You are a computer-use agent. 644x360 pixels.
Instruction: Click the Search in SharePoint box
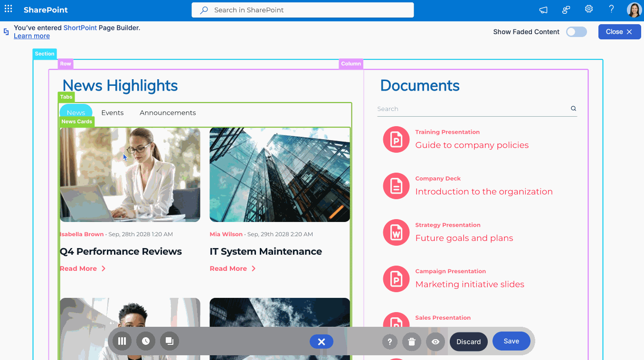pyautogui.click(x=303, y=9)
